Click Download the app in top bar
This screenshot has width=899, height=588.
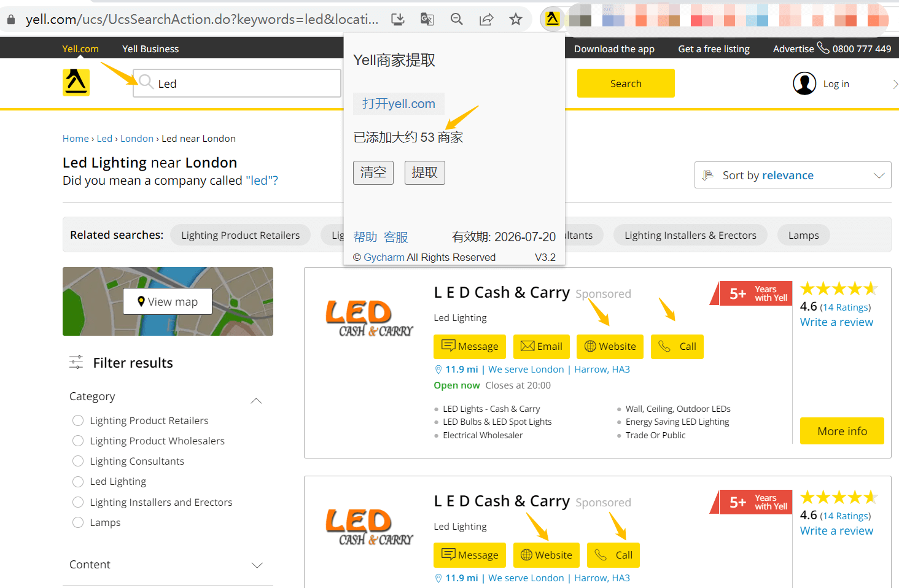point(614,48)
